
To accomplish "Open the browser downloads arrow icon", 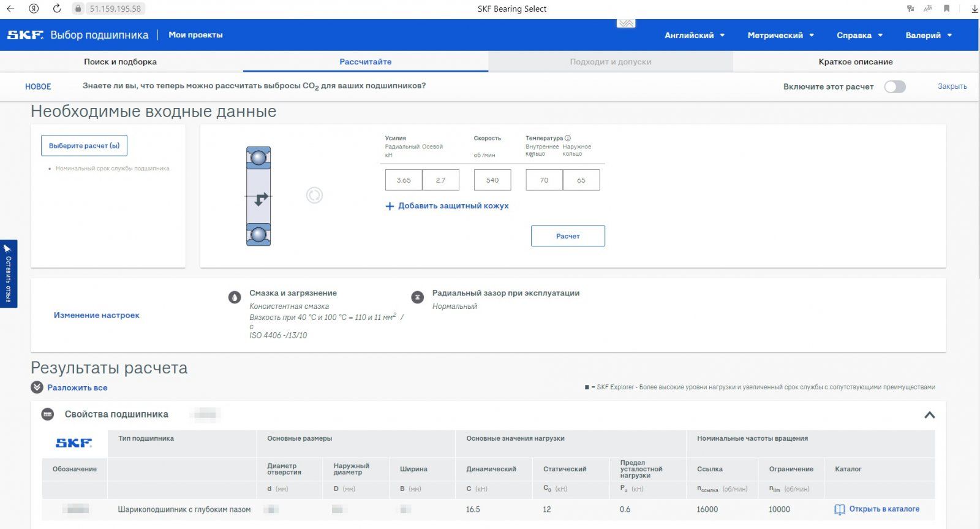I will click(974, 9).
